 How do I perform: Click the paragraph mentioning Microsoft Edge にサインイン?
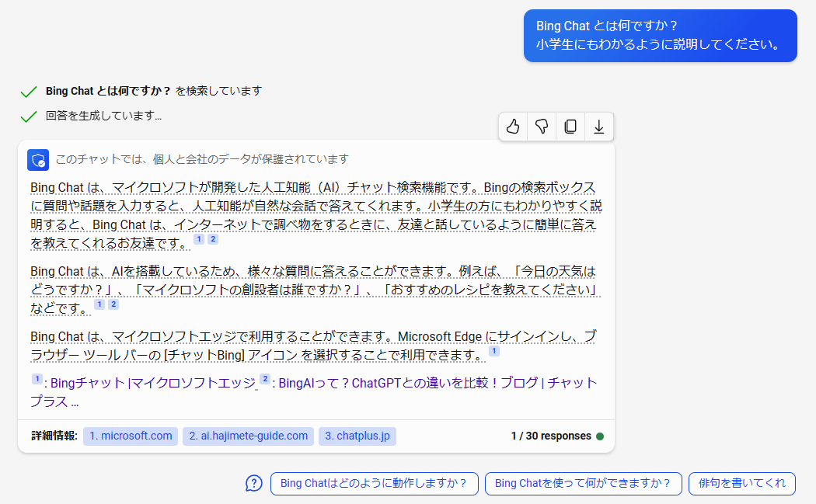[313, 346]
